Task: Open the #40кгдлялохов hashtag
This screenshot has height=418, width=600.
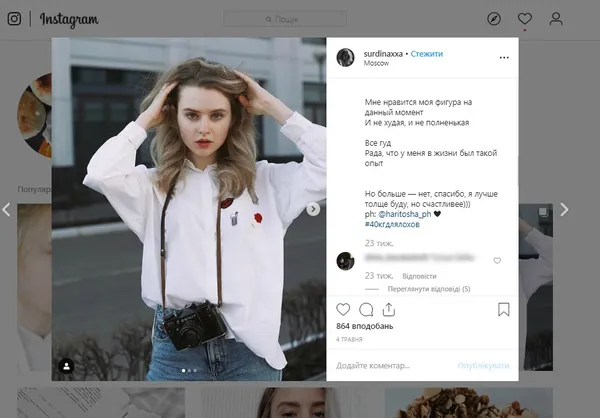Action: point(392,224)
